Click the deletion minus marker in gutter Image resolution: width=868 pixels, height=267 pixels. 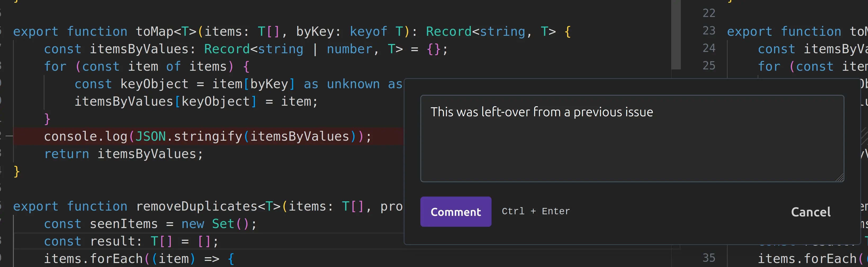tap(9, 136)
